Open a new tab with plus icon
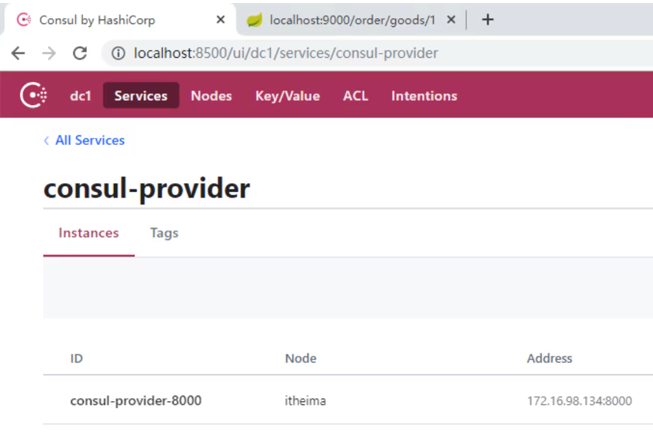The height and width of the screenshot is (435, 653). pos(488,20)
